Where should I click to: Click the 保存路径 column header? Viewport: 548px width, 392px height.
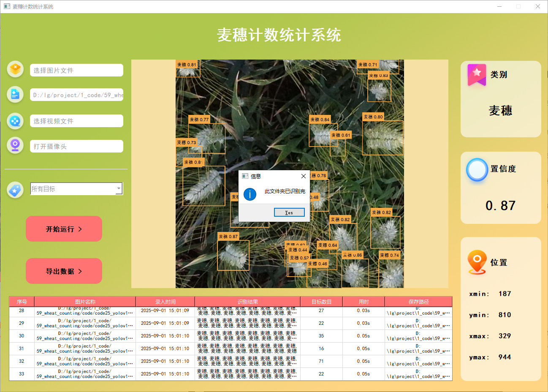pyautogui.click(x=418, y=302)
